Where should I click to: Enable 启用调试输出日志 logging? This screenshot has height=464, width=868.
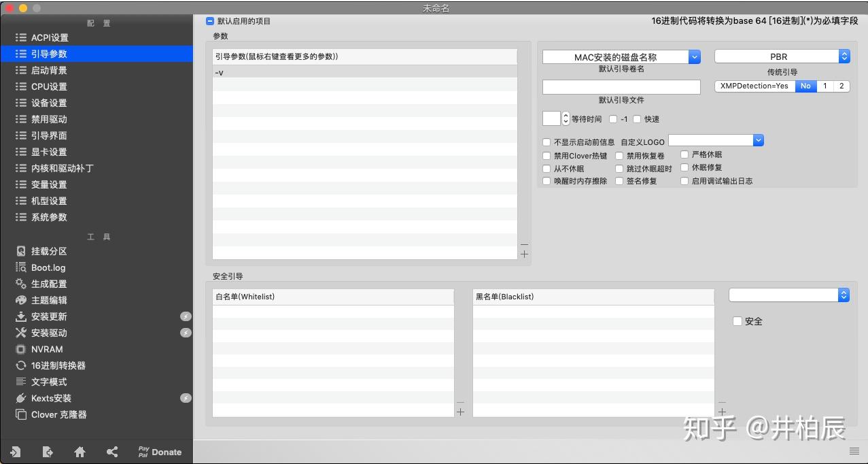point(684,181)
